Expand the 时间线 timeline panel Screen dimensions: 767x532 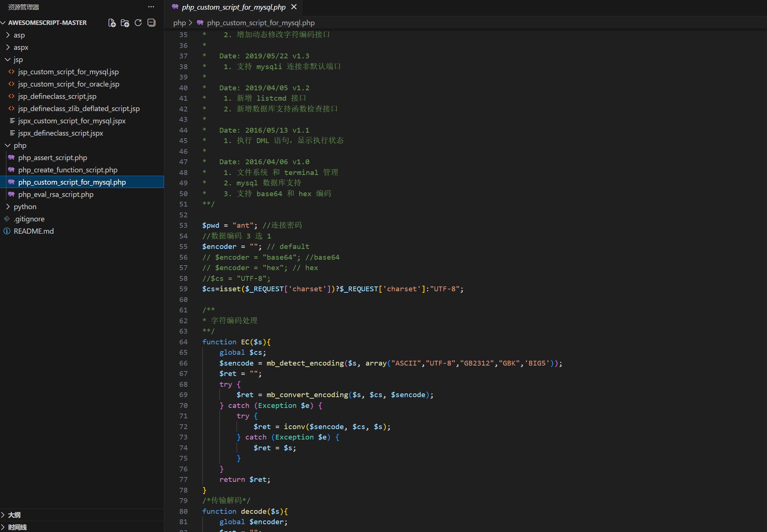coord(17,527)
